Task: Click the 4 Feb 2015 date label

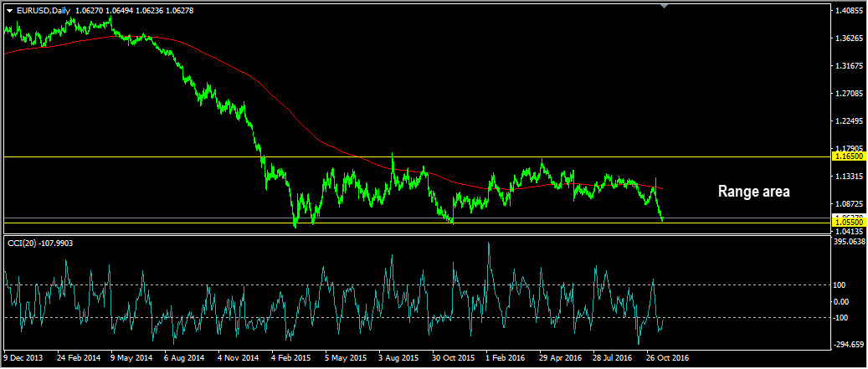Action: [x=291, y=358]
